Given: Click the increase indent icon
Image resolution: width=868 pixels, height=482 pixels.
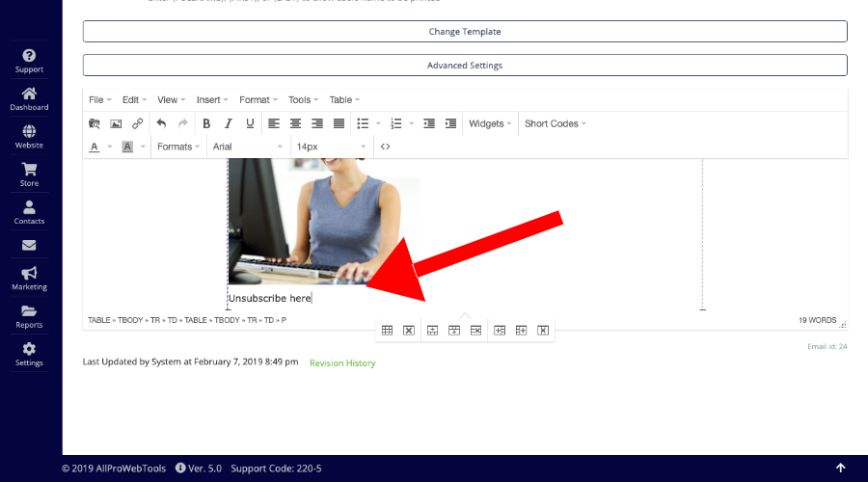Looking at the screenshot, I should (x=450, y=123).
